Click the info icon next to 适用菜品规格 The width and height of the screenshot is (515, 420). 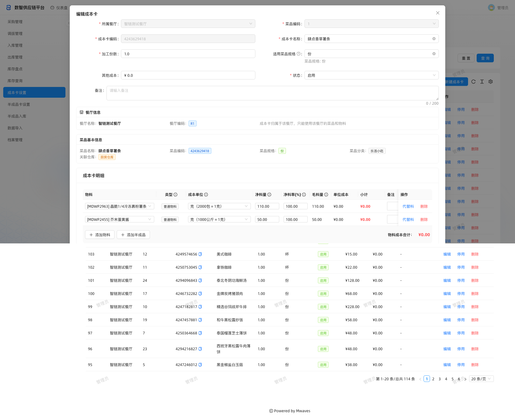[x=298, y=54]
